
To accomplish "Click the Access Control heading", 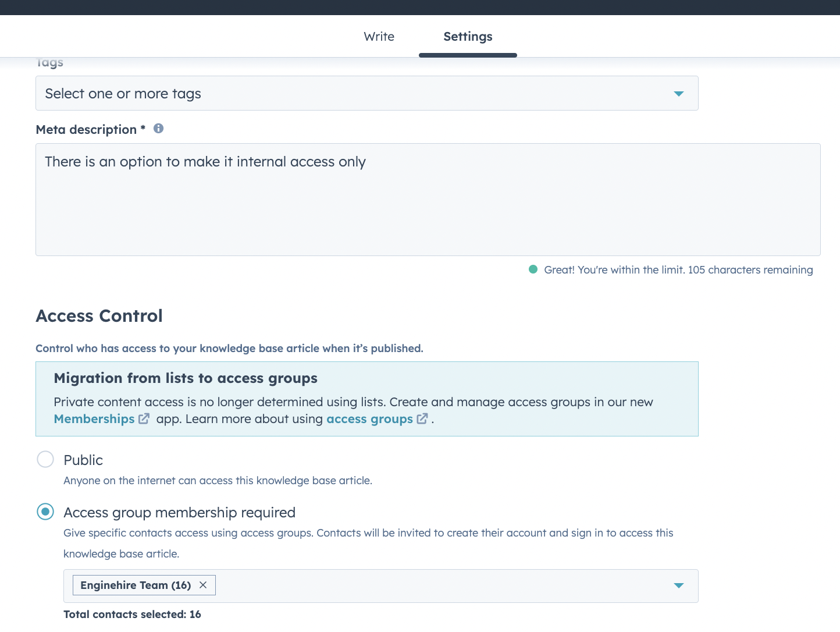I will [x=99, y=315].
